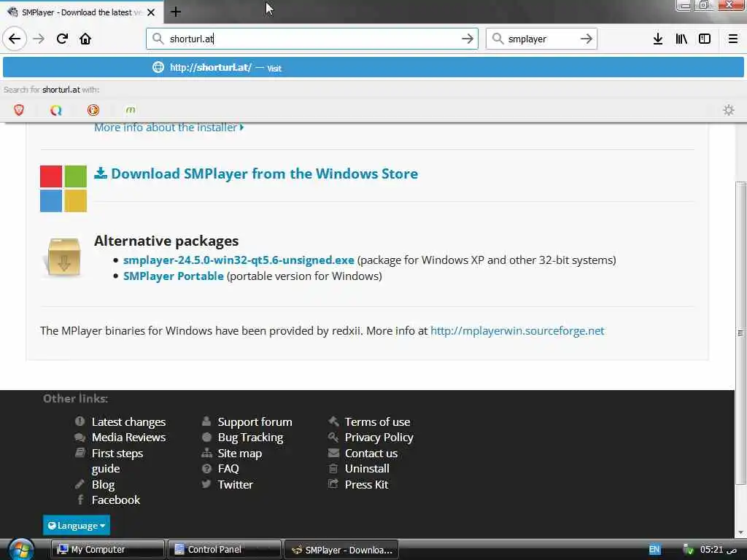Image resolution: width=747 pixels, height=560 pixels.
Task: Click the EN language indicator in tray
Action: click(x=654, y=549)
